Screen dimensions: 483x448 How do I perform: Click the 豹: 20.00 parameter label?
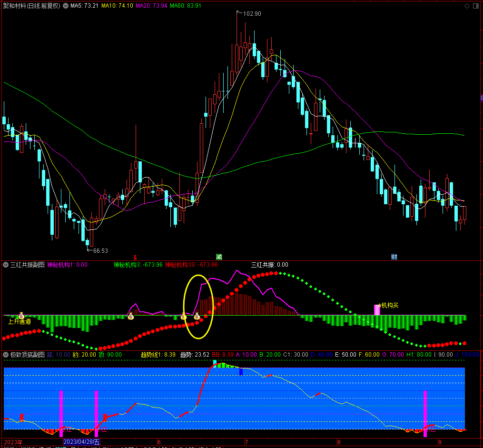coord(84,355)
